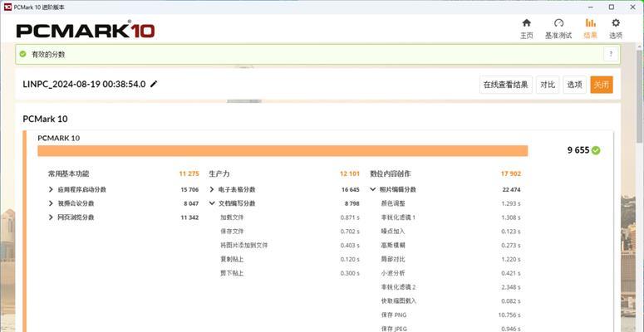Image resolution: width=644 pixels, height=332 pixels.
Task: Open the 结果 results tab
Action: click(590, 29)
